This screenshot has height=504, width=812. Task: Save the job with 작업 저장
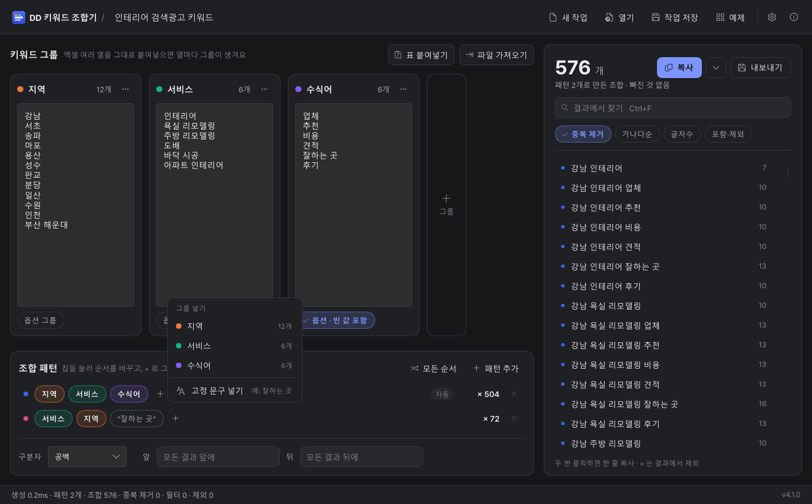pos(675,17)
